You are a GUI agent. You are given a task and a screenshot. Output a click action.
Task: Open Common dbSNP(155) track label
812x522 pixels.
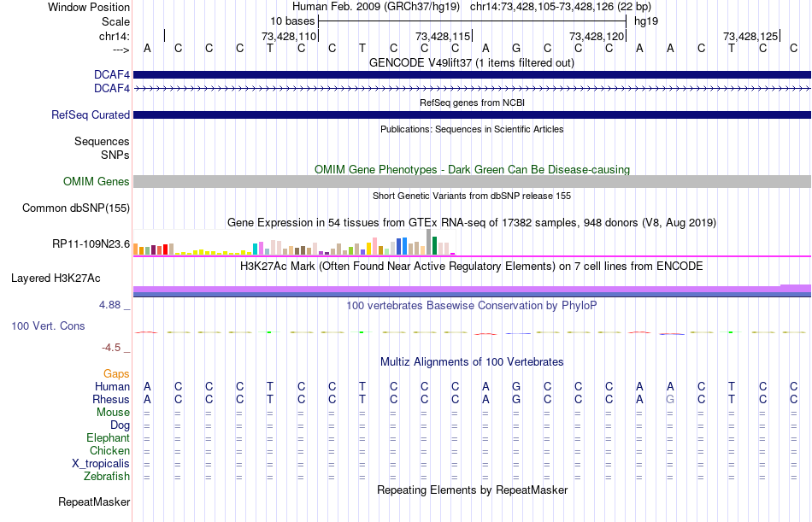[75, 208]
